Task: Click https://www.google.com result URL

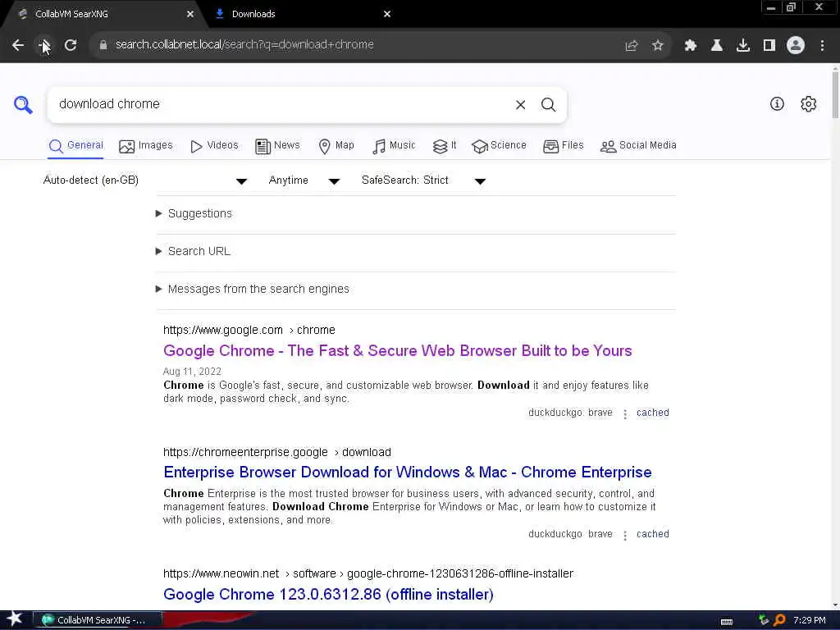Action: click(249, 331)
